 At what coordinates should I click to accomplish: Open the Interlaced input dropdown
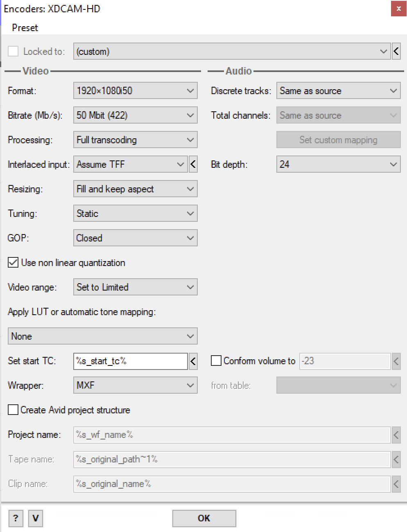point(131,164)
